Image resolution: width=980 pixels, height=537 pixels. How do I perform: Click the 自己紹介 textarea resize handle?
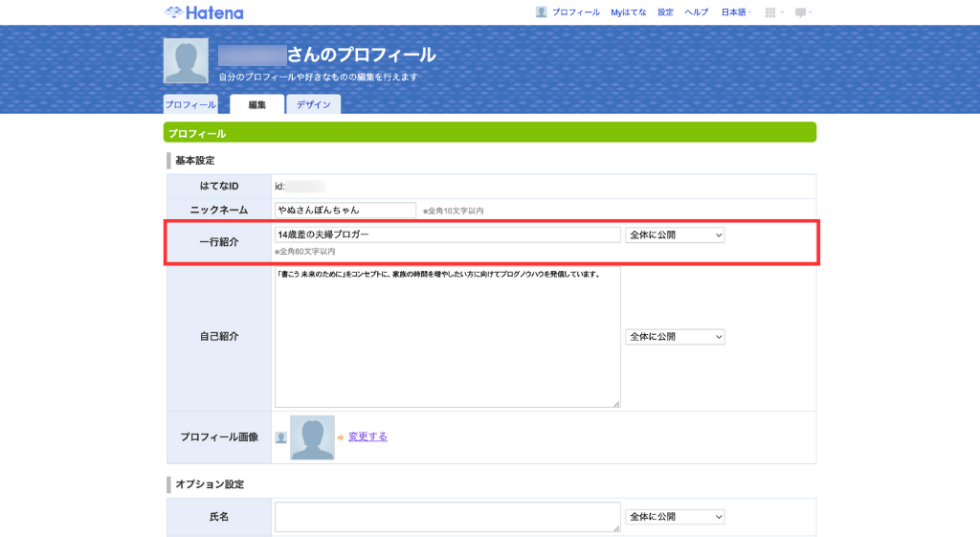(616, 404)
